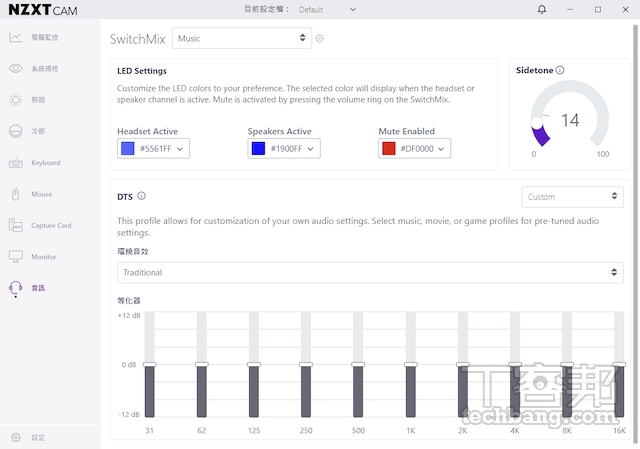Click the NZXT CAM logo
640x449 pixels.
[x=43, y=10]
